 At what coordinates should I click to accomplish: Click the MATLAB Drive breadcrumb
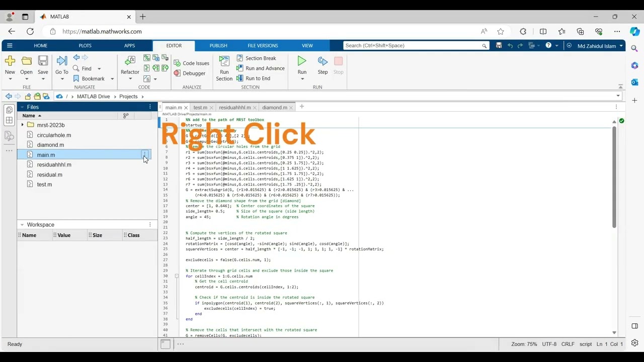point(93,97)
